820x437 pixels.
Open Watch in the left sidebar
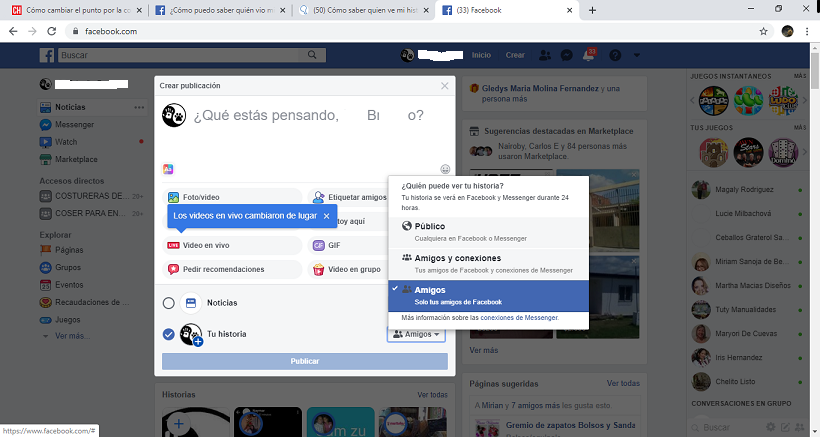pos(66,142)
